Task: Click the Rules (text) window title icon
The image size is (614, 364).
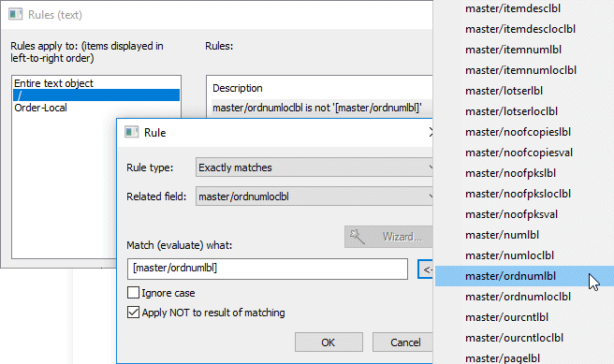Action: [x=16, y=14]
